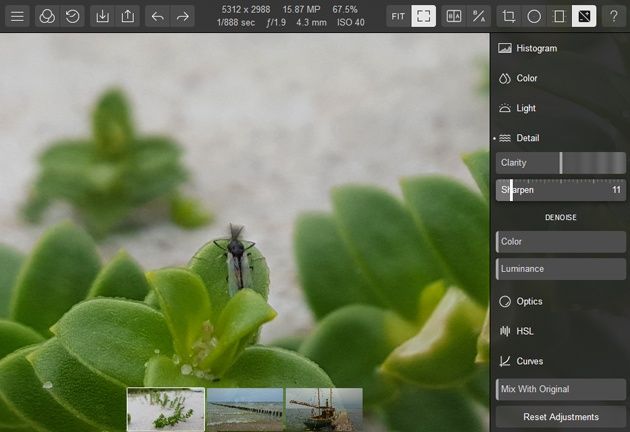Adjust the Denoise Color slider
The image size is (630, 432).
[560, 242]
